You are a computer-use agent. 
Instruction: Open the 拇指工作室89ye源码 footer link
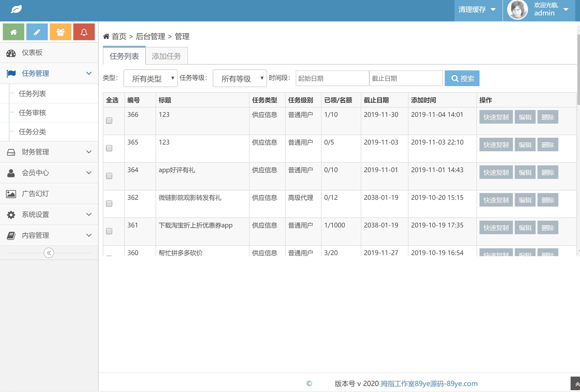coord(429,384)
